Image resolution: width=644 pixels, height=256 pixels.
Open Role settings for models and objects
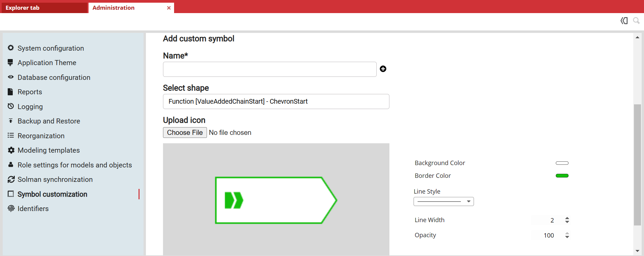[74, 165]
